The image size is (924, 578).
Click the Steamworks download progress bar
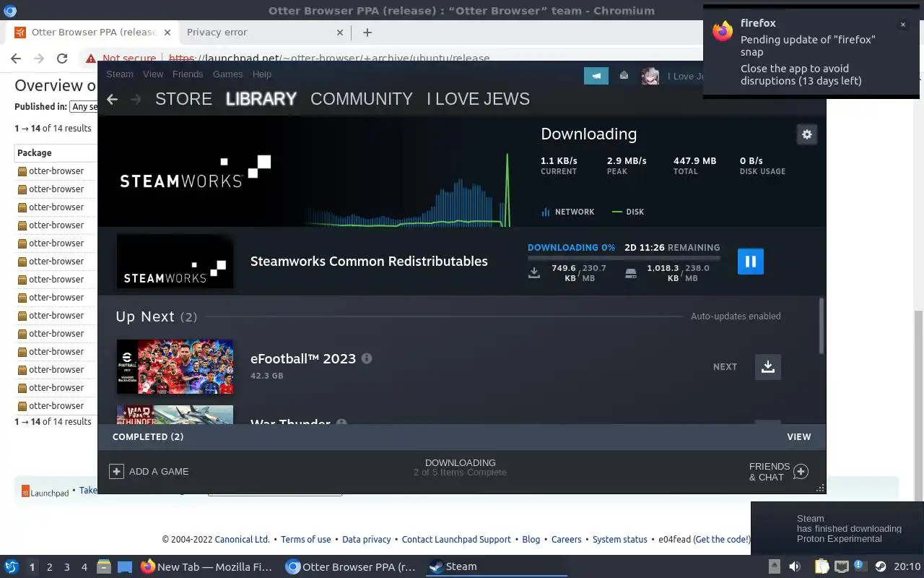pos(624,258)
